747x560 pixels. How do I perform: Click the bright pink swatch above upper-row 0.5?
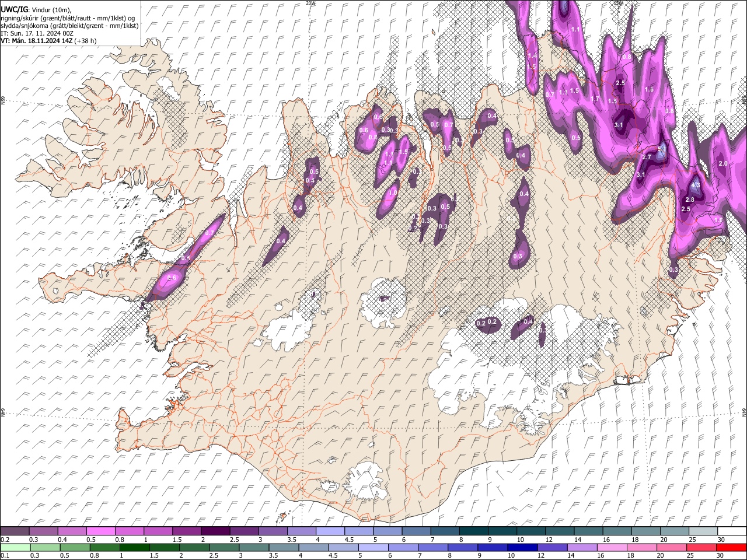[100, 531]
